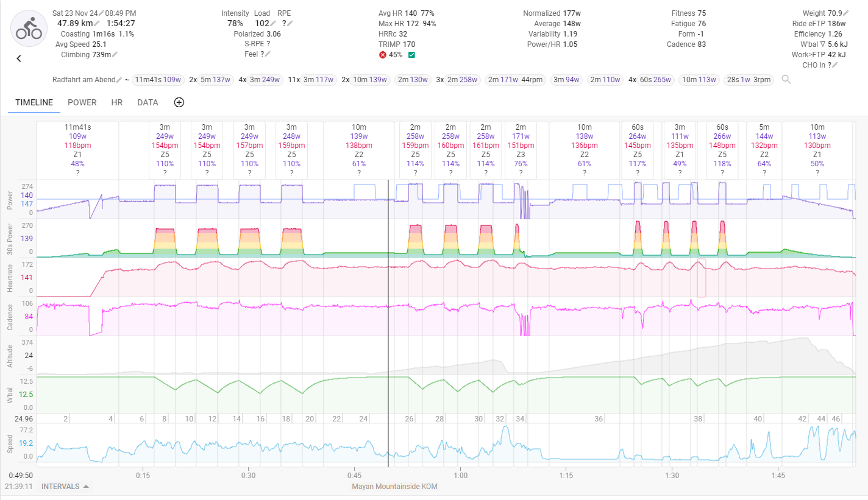Viewport: 868px width, 500px height.
Task: Expand the INTERVALS panel at the bottom
Action: pyautogui.click(x=65, y=487)
